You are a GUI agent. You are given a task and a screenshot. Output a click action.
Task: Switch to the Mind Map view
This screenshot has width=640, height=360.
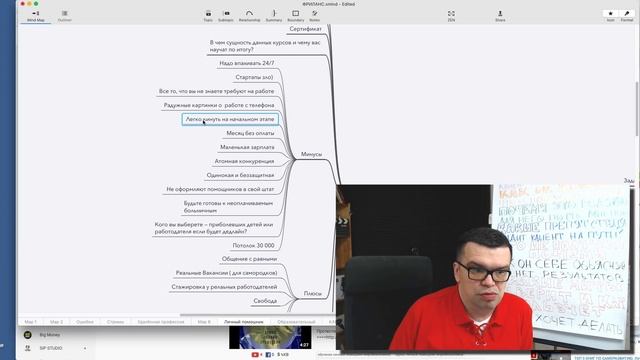pos(36,16)
